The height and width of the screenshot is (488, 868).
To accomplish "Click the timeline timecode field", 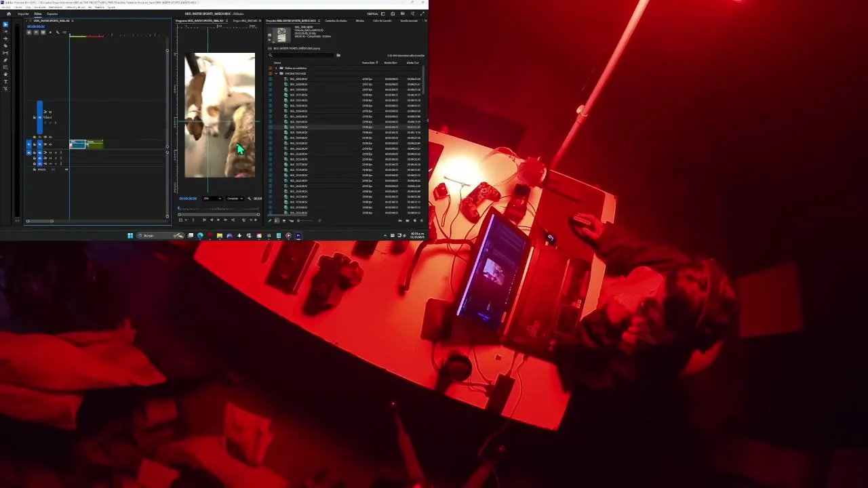I will [36, 26].
